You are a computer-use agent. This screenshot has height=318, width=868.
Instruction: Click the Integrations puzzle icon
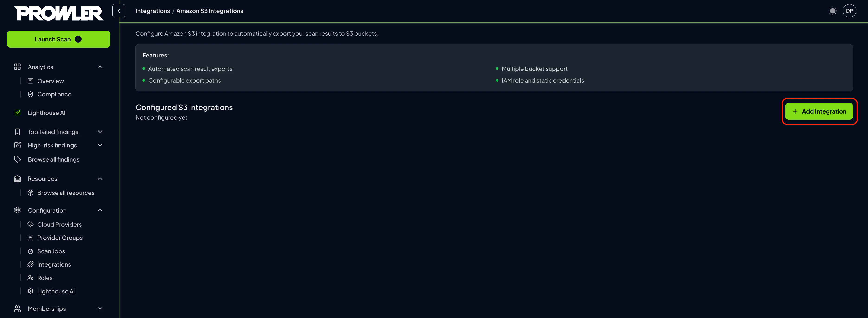pos(30,264)
